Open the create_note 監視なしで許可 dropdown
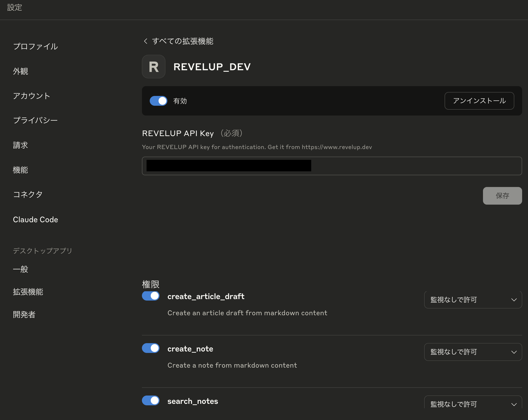Viewport: 528px width, 420px height. click(473, 352)
